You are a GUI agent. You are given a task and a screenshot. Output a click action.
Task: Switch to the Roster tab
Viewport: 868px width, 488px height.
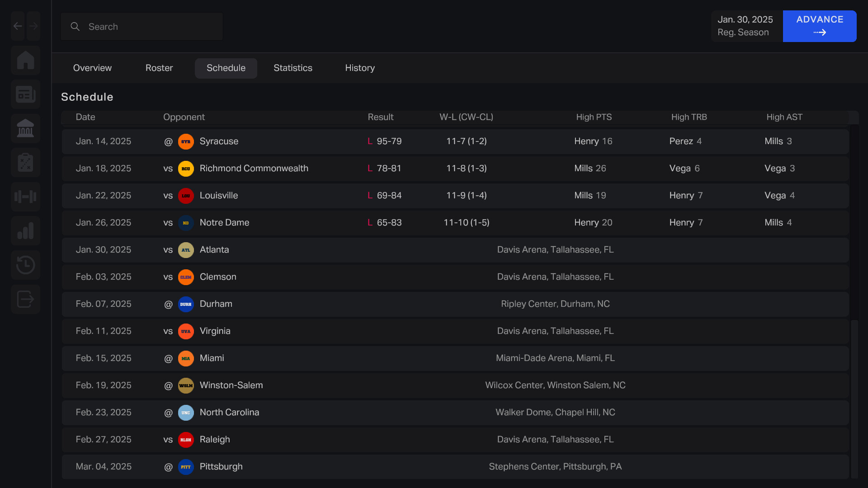[159, 68]
